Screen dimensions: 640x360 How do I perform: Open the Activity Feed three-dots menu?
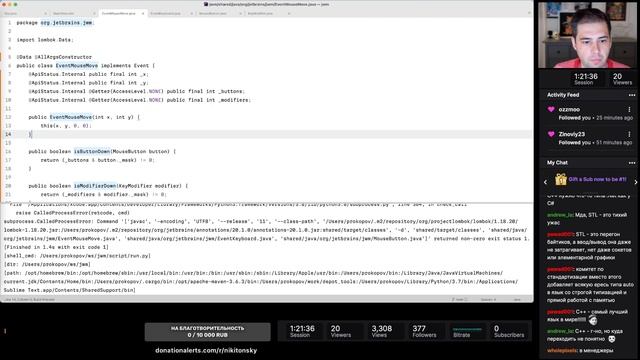click(631, 95)
